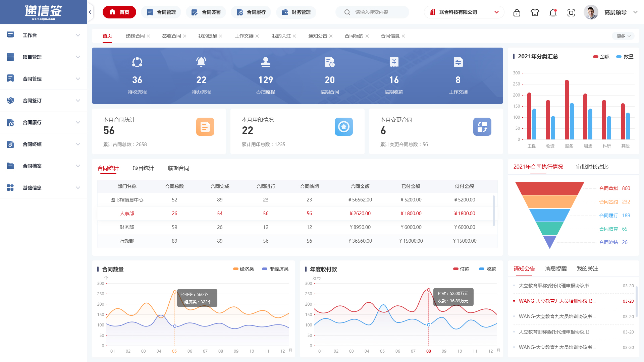
Task: Click the blue seal usage star icon
Action: tap(343, 127)
